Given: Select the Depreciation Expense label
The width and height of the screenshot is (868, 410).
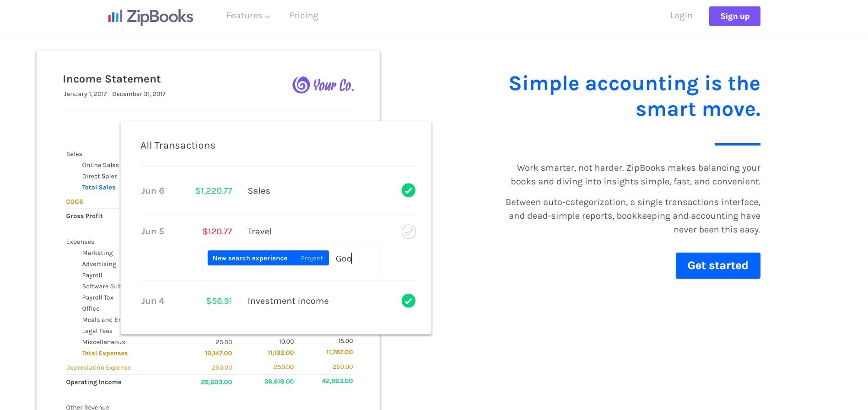Looking at the screenshot, I should (98, 367).
